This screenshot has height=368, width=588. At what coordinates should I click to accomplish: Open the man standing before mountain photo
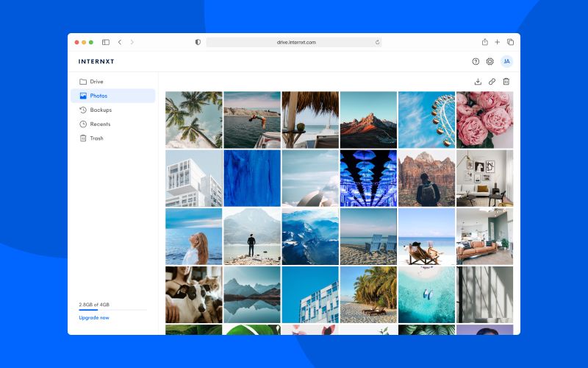(252, 236)
